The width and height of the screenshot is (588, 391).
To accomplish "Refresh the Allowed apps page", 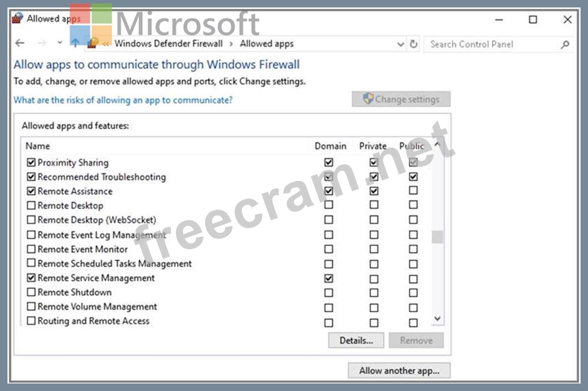I will click(413, 44).
